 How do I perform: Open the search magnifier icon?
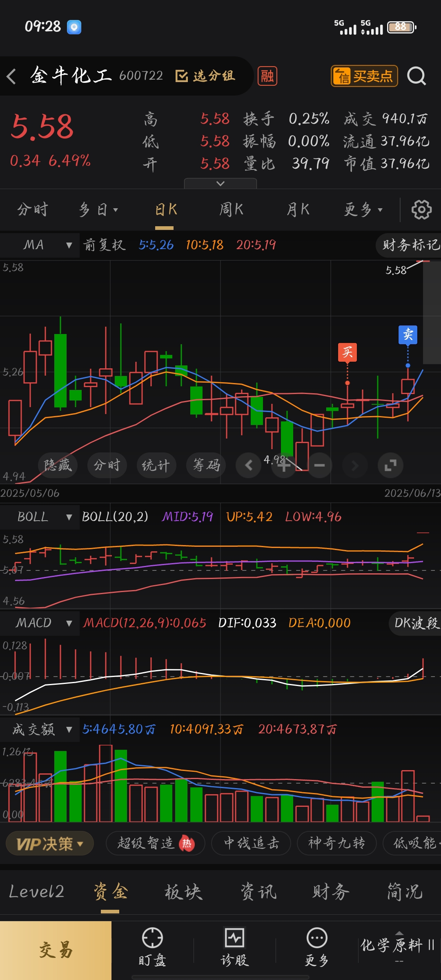[x=416, y=76]
